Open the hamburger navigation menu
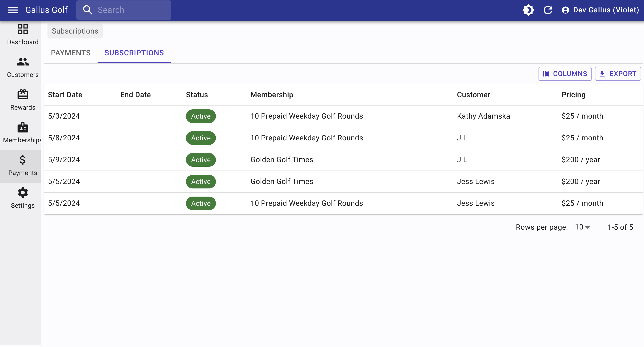644x347 pixels. click(x=13, y=10)
